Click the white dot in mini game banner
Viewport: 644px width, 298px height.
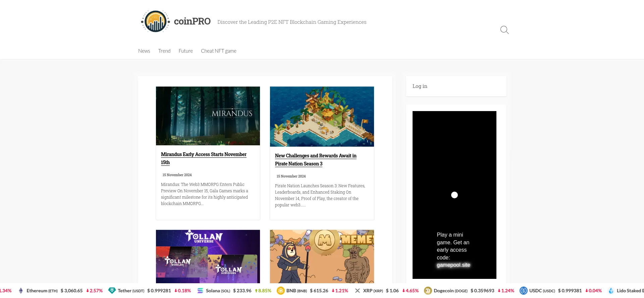(454, 195)
